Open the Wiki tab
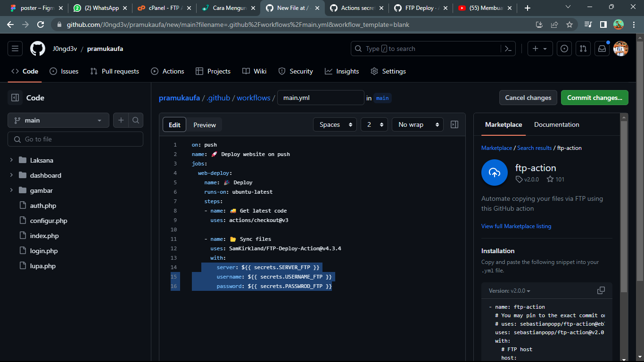 pyautogui.click(x=255, y=71)
